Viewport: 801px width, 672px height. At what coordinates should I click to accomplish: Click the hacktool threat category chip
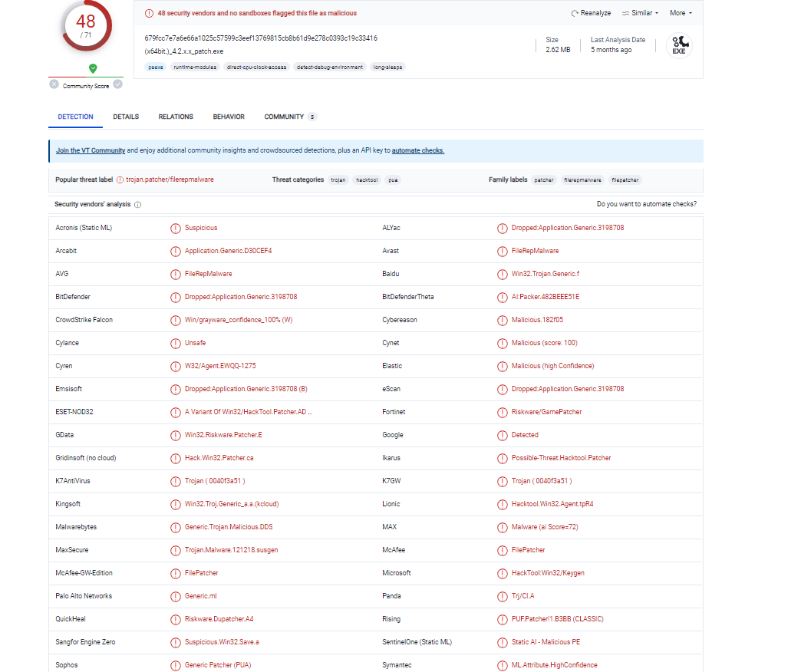coord(367,180)
